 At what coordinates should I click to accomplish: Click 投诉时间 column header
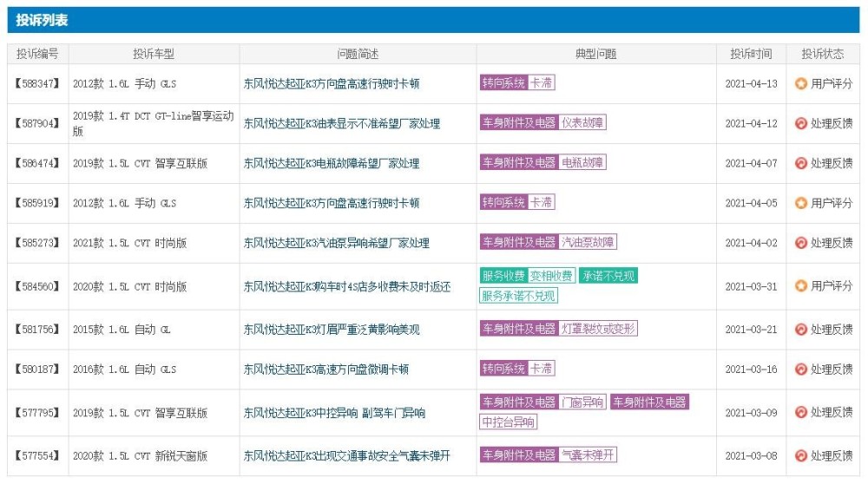[751, 54]
